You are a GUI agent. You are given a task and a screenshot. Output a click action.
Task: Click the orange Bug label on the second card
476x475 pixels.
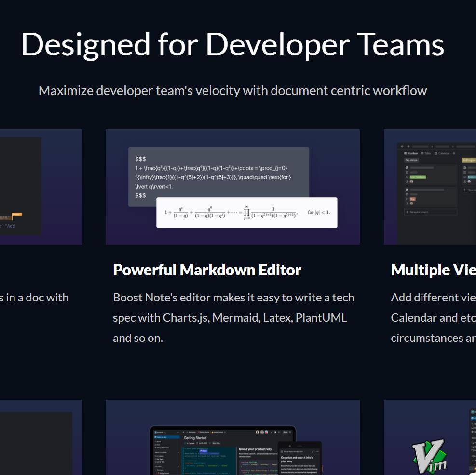(x=412, y=199)
